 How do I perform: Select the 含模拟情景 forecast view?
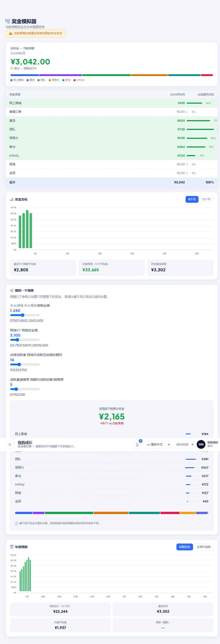[204, 547]
